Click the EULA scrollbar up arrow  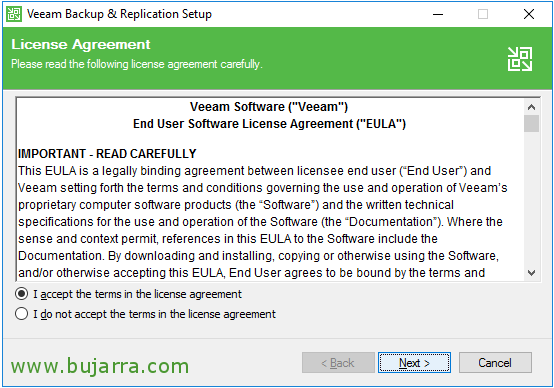531,107
